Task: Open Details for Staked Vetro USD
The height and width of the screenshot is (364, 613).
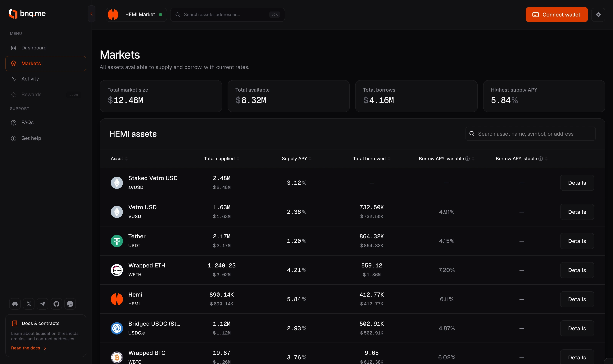Action: pyautogui.click(x=577, y=183)
